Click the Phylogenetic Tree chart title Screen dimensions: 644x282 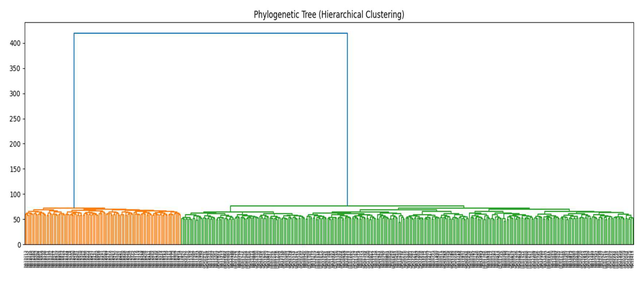coord(329,14)
